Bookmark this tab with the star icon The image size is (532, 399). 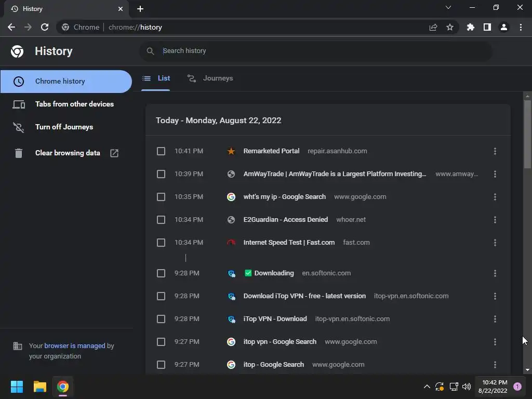pos(450,27)
